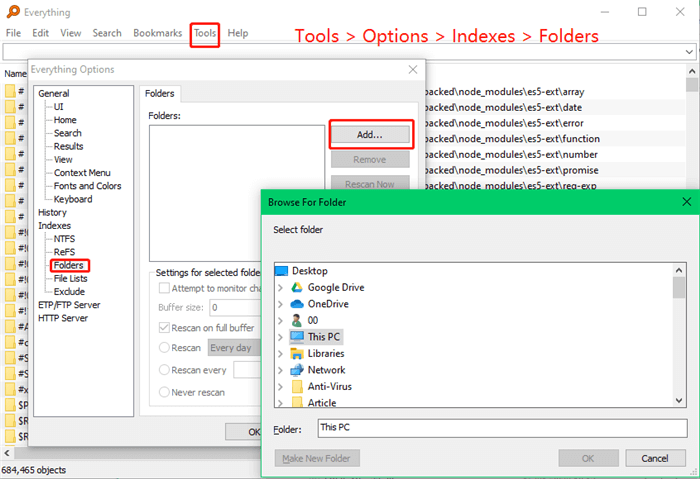
Task: Open the Search menu
Action: 107,33
